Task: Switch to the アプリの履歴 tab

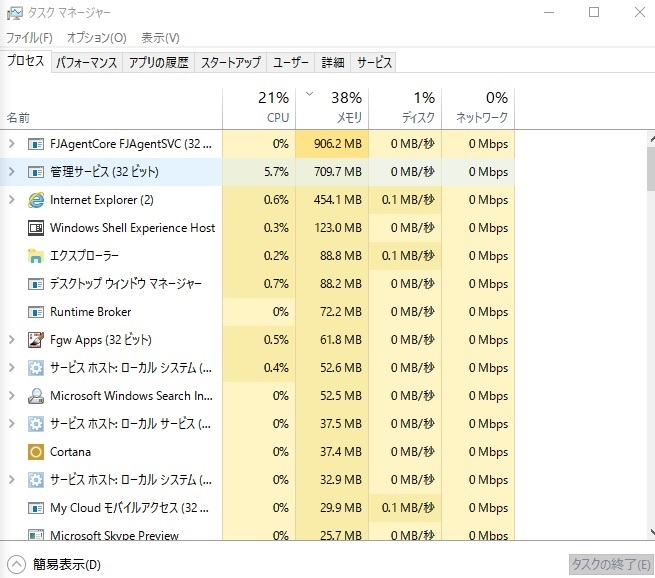Action: click(x=158, y=63)
